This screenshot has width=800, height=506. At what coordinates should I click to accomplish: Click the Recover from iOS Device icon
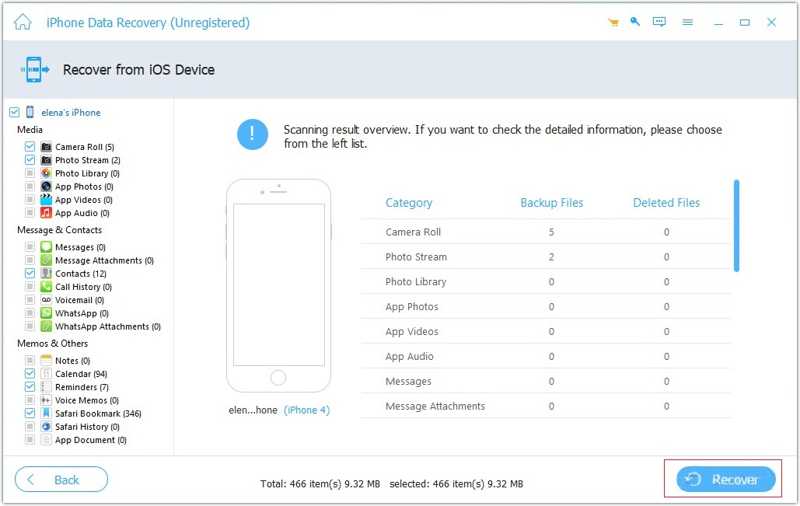[35, 69]
